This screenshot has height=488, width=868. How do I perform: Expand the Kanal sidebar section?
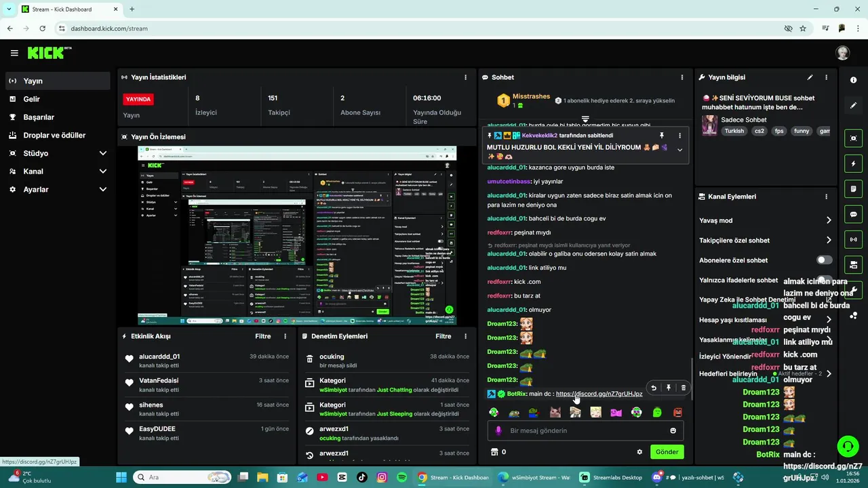tap(58, 171)
